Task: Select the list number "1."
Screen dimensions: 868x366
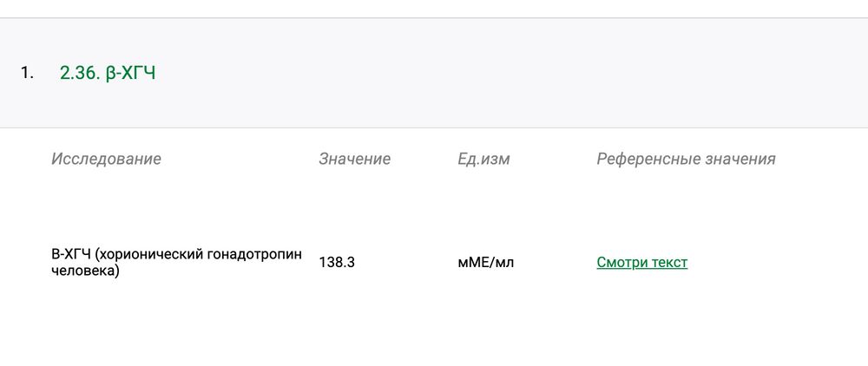Action: 27,73
